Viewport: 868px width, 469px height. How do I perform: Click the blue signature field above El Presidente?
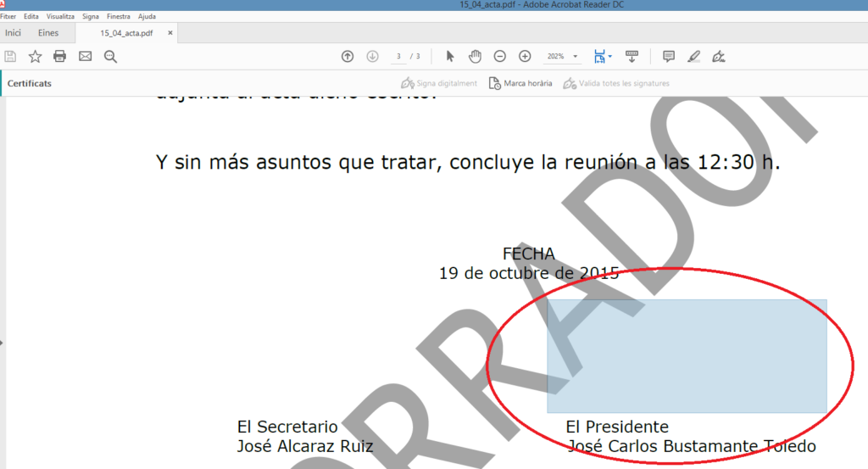point(687,356)
